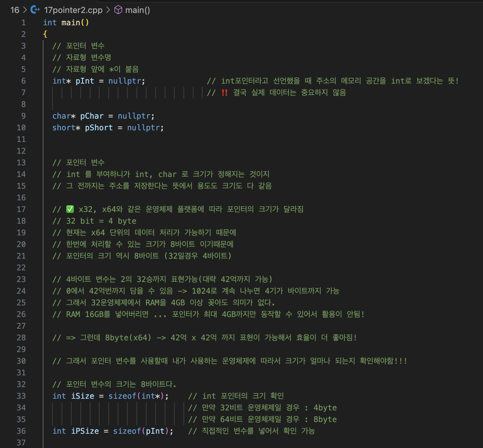Click '4byte' at end of line 34

[325, 407]
